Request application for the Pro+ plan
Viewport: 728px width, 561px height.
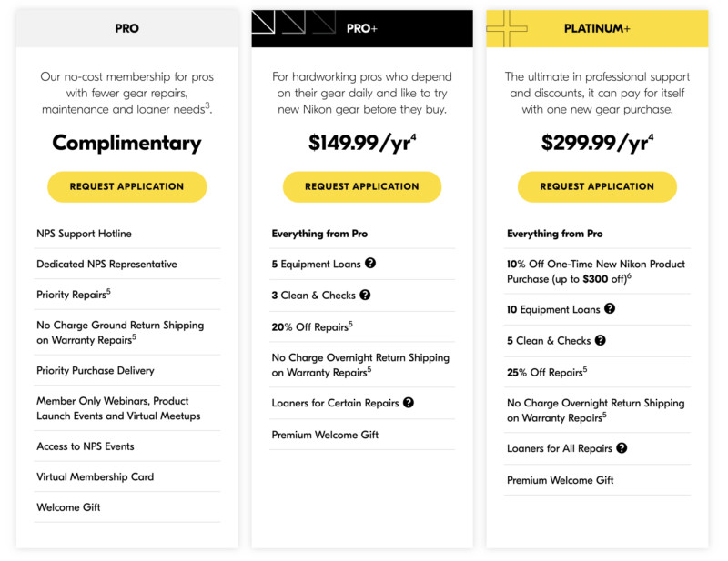pyautogui.click(x=362, y=186)
